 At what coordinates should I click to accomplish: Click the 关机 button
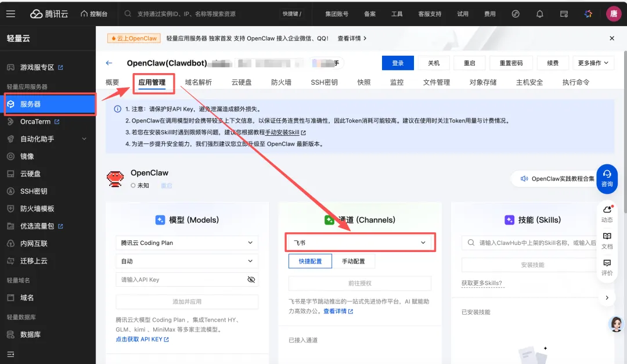[x=434, y=63]
